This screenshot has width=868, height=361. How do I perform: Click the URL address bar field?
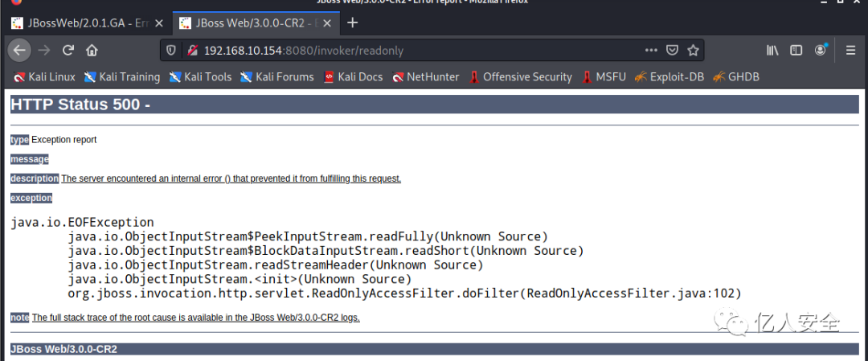(x=420, y=51)
